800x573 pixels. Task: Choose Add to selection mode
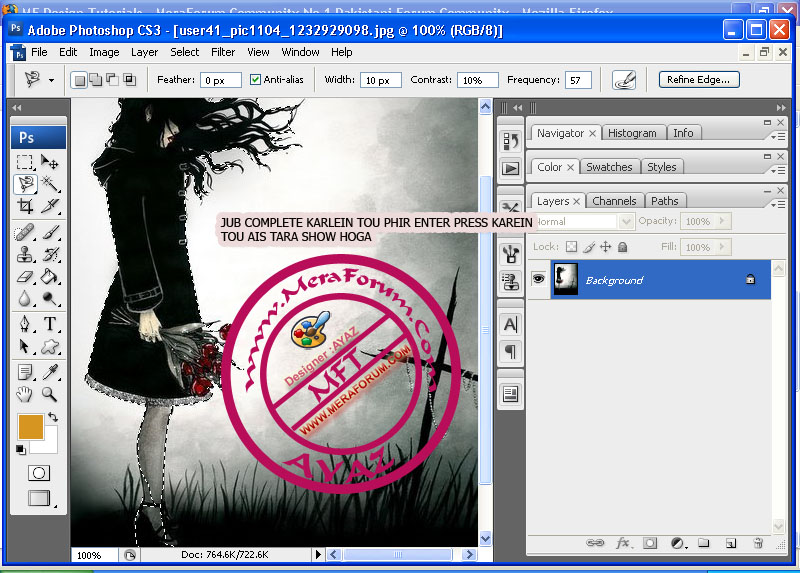[95, 80]
